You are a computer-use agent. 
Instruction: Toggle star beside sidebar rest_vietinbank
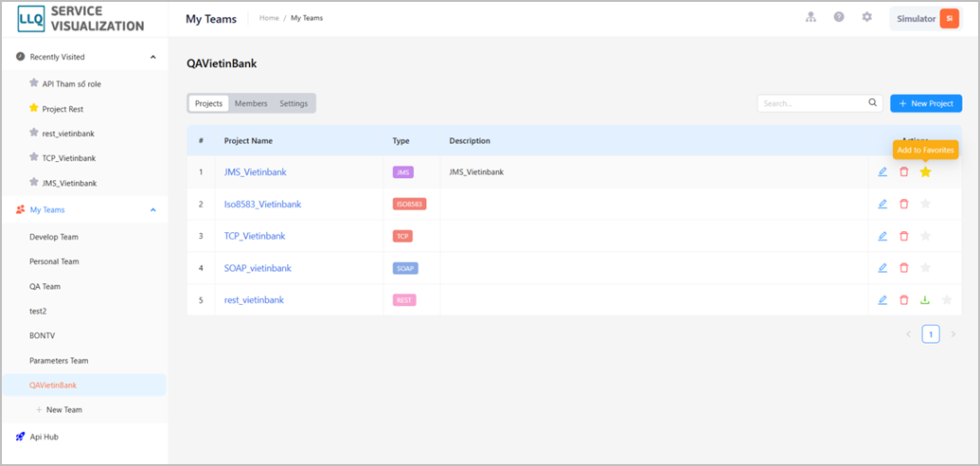[34, 134]
